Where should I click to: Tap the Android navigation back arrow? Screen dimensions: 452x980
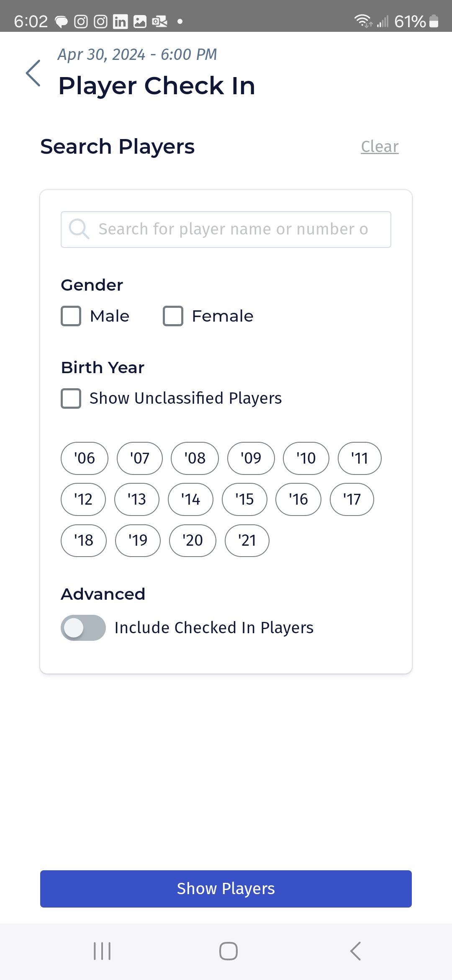point(355,951)
